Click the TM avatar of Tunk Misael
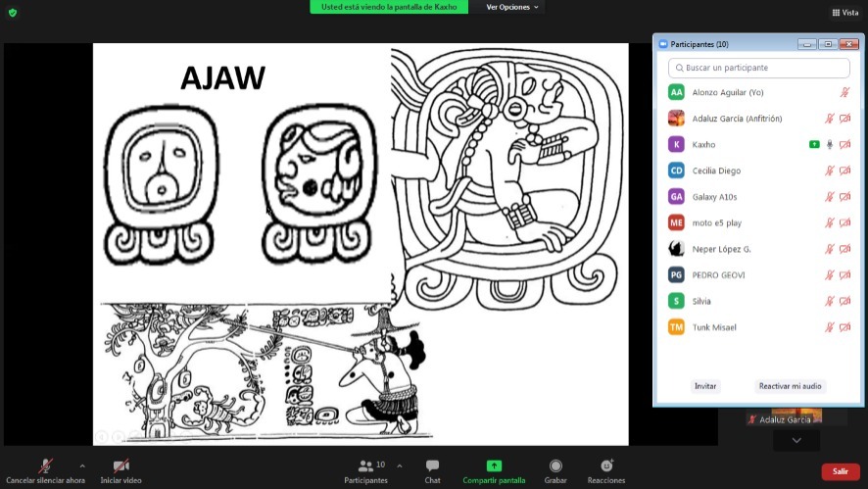The width and height of the screenshot is (868, 489). click(676, 327)
